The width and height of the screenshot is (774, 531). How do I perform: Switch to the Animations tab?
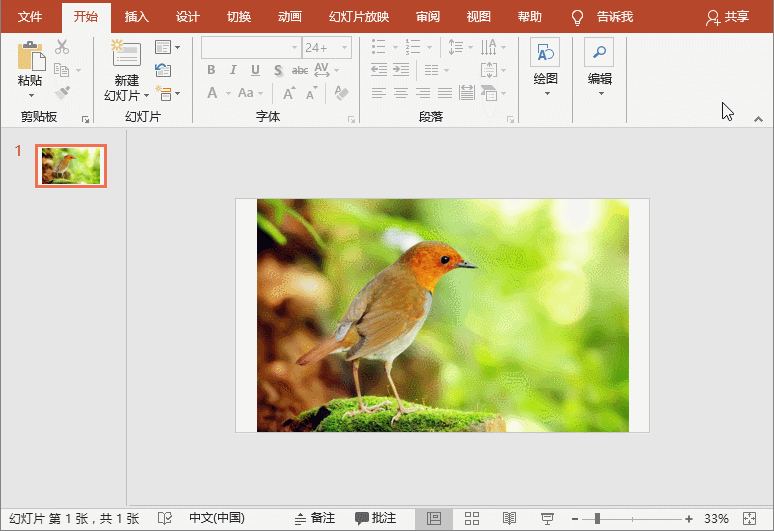pos(289,17)
